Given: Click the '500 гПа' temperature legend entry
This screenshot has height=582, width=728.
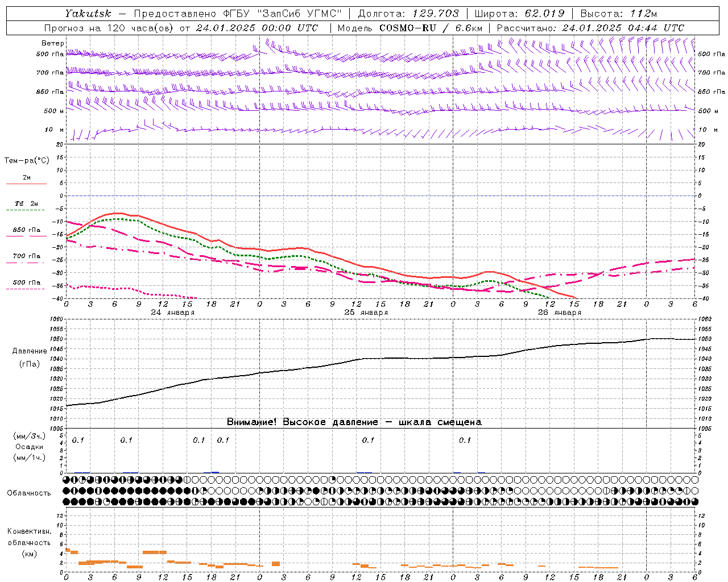Looking at the screenshot, I should 26,282.
